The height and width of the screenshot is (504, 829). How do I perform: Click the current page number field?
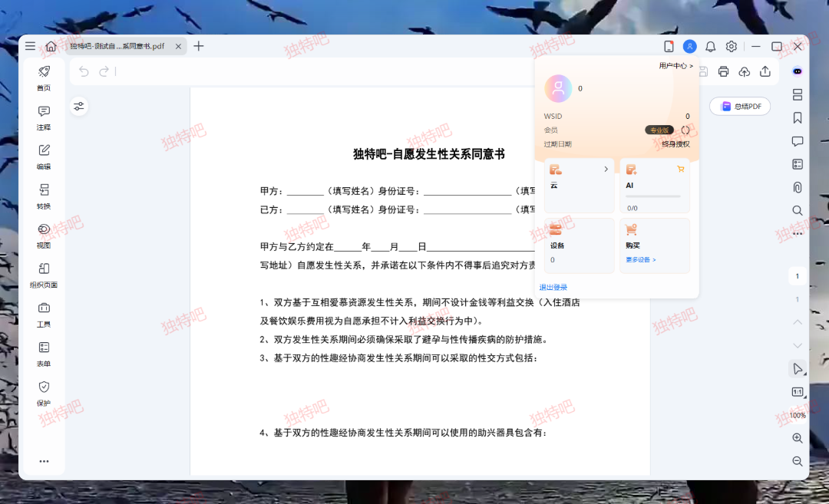coord(798,276)
